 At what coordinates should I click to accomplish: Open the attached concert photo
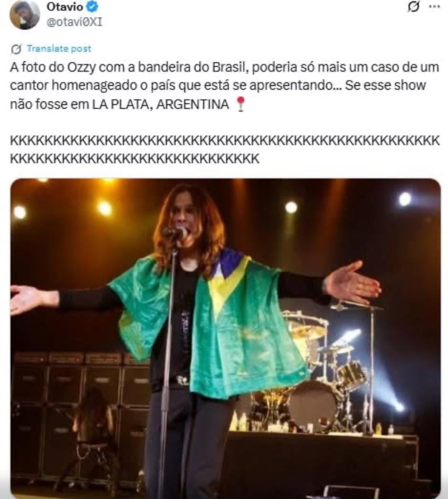click(x=225, y=339)
